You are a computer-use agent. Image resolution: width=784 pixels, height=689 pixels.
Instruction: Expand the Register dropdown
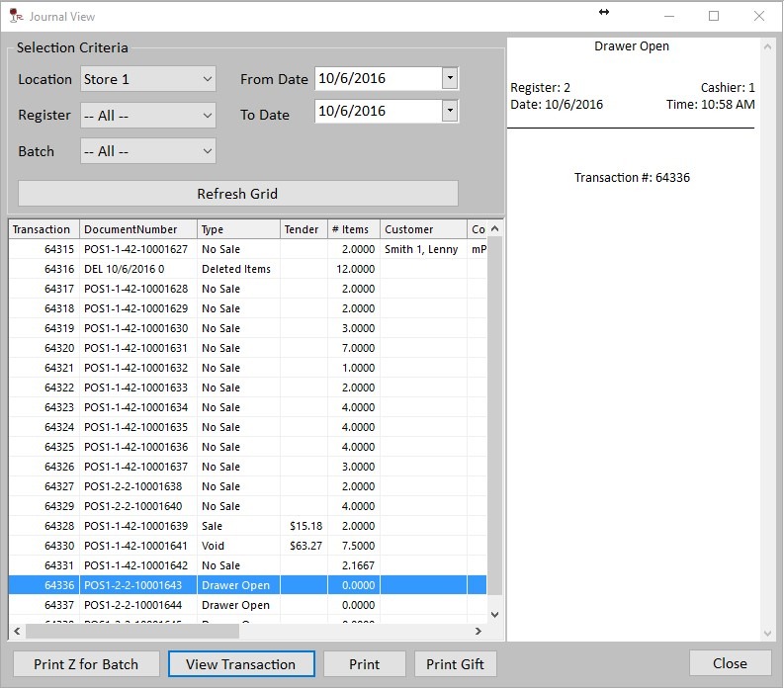[147, 116]
